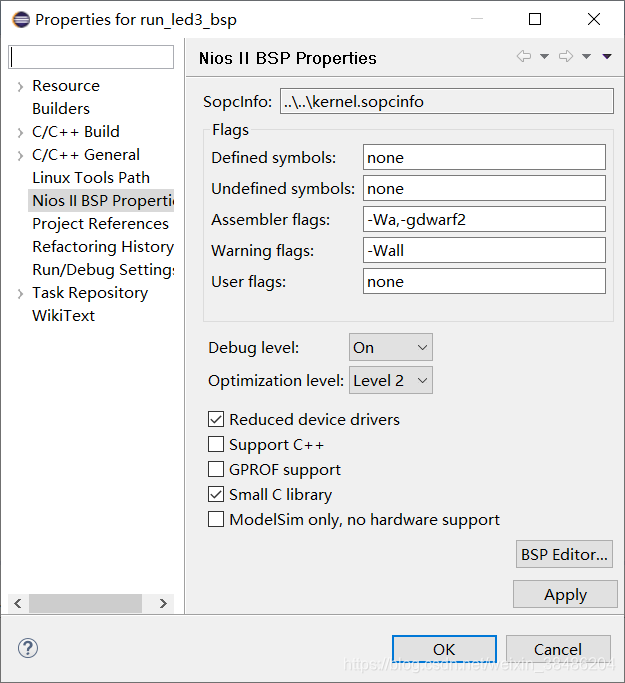The height and width of the screenshot is (683, 625).
Task: Select Resource page label
Action: pyautogui.click(x=66, y=86)
